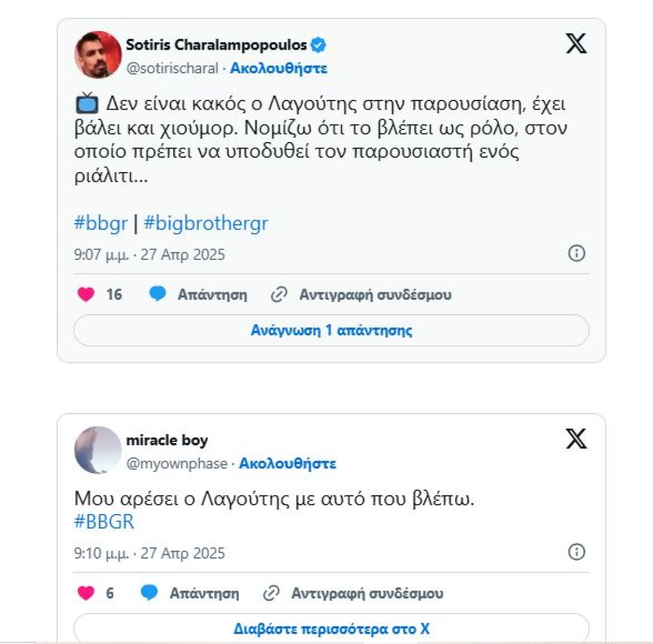Click the X logo on miracle boy's tweet

(576, 439)
